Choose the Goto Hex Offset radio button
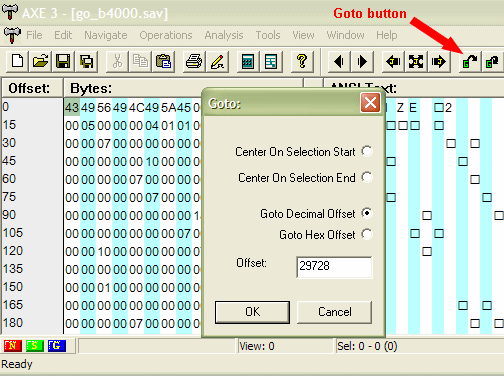Viewport: 504px width, 376px height. pos(367,234)
